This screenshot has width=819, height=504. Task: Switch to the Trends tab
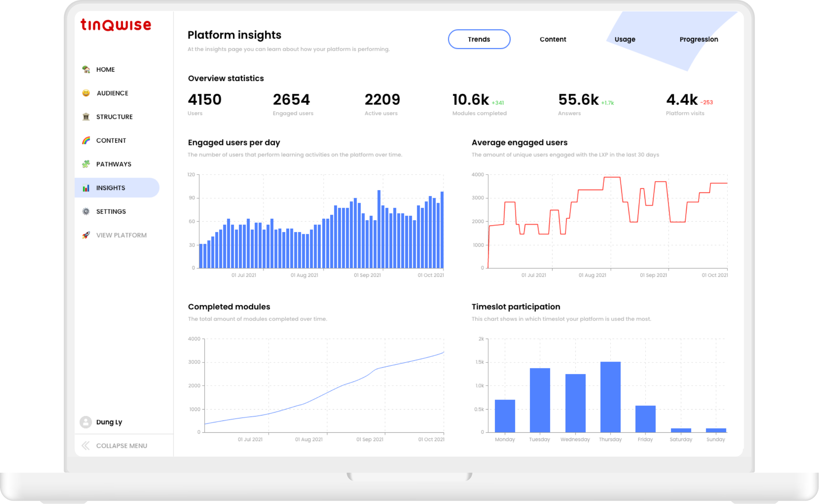pos(479,39)
